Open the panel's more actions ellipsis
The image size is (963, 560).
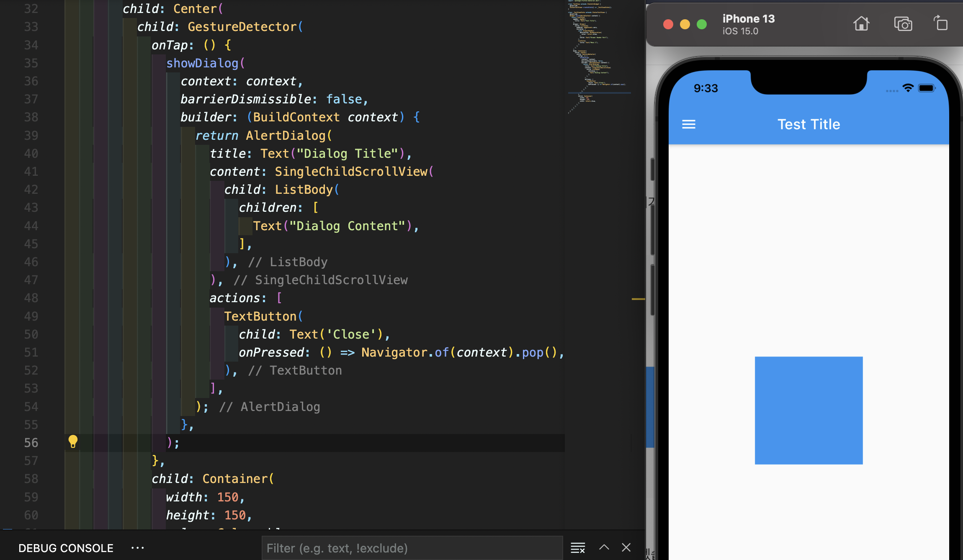point(137,548)
